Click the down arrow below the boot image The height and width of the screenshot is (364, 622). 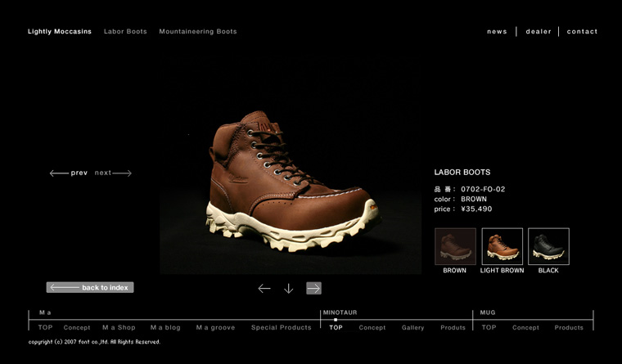point(288,288)
